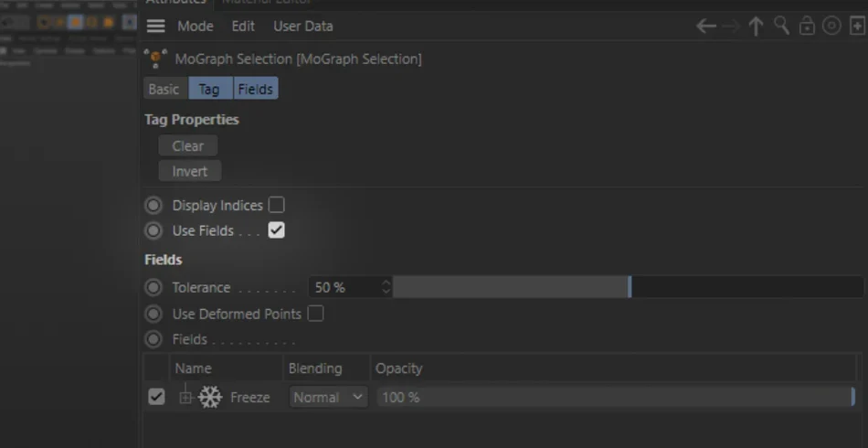Click the MoGraph Selection tag icon

coord(155,59)
